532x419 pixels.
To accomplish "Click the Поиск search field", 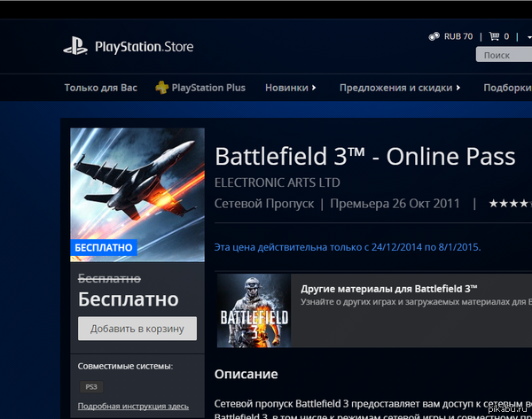I will click(x=505, y=55).
